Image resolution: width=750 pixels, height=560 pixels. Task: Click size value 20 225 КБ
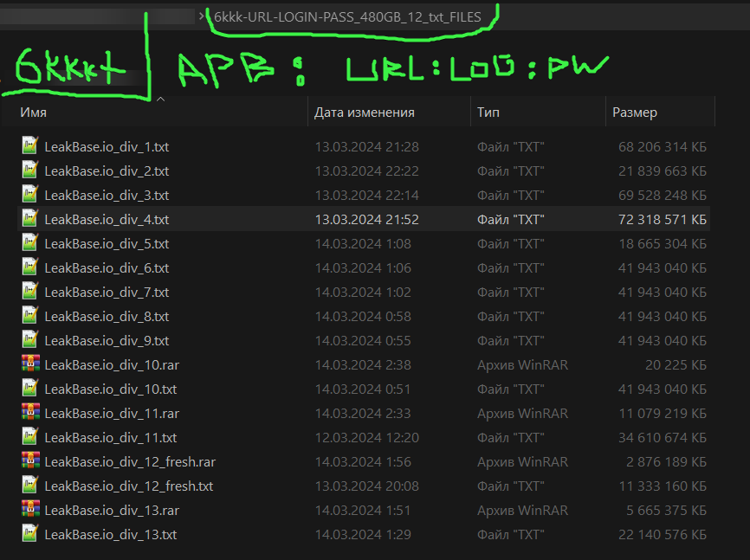676,365
